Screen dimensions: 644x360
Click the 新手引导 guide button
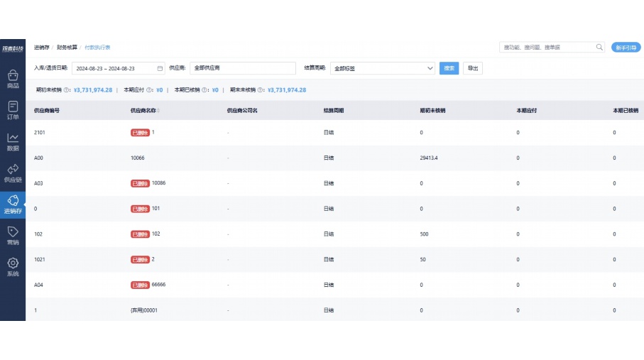(626, 48)
